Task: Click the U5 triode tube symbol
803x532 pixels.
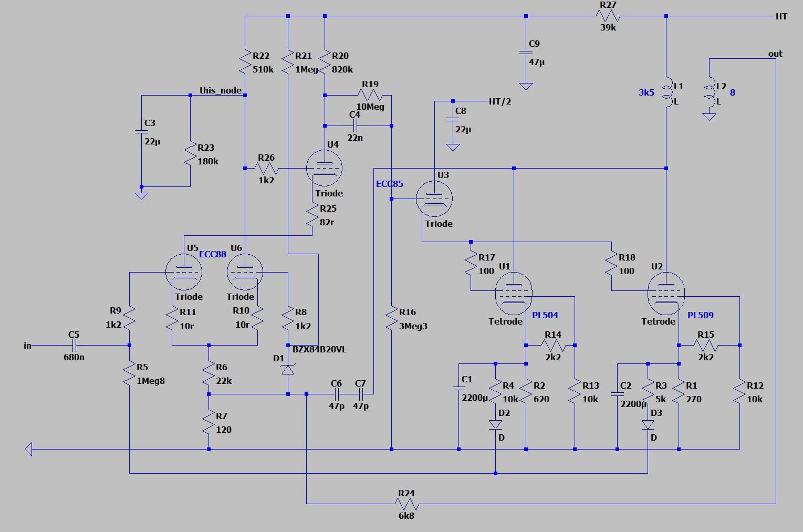Action: tap(184, 272)
